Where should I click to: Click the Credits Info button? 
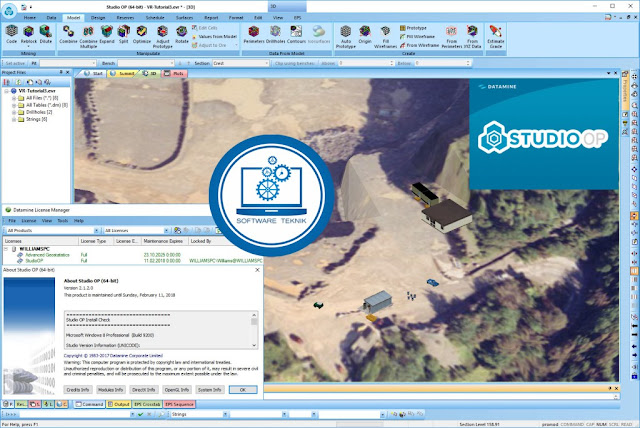(x=78, y=390)
